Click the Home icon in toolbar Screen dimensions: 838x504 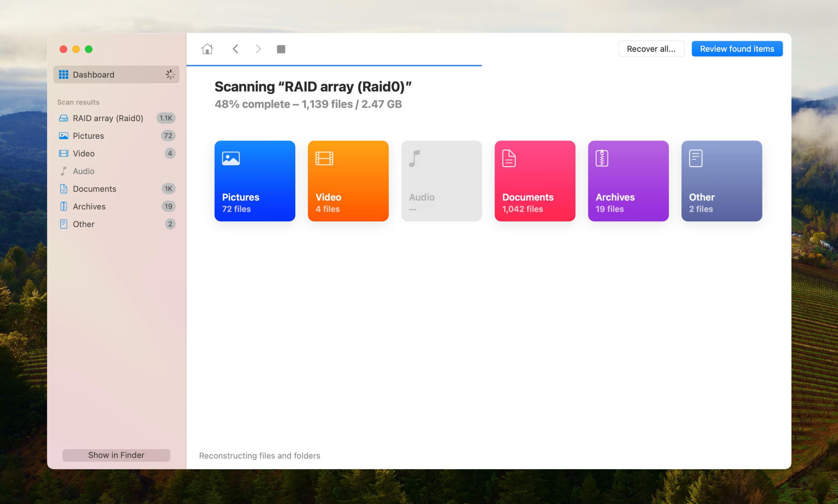pos(207,49)
